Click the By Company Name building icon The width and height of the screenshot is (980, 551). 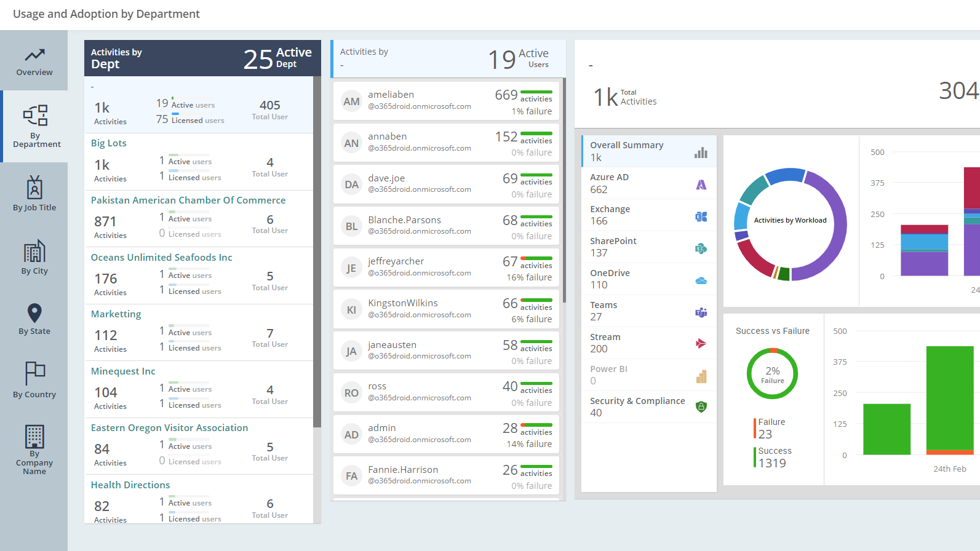[34, 436]
